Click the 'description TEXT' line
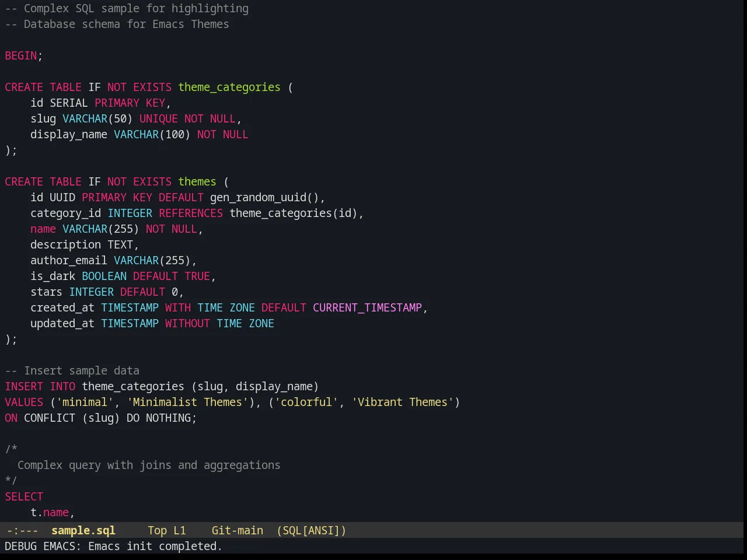The width and height of the screenshot is (747, 560). coord(85,244)
